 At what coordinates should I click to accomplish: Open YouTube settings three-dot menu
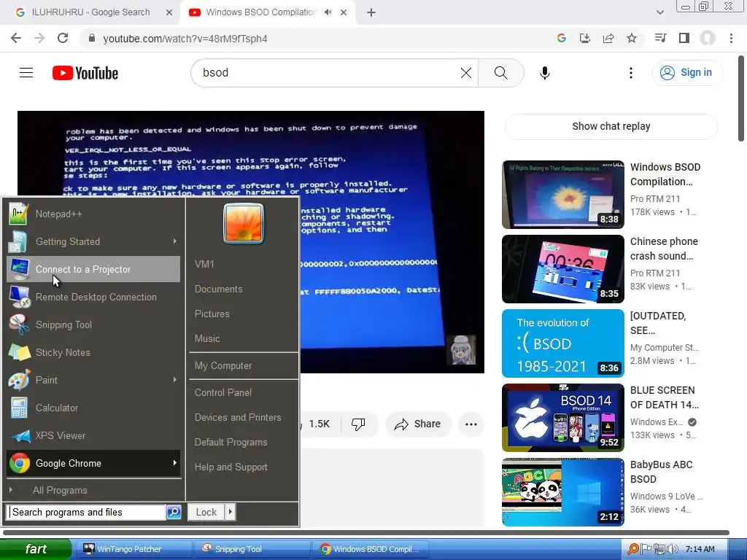point(631,73)
